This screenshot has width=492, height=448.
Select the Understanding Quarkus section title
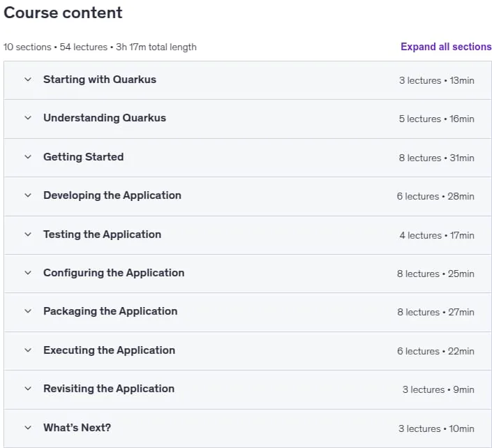tap(105, 118)
